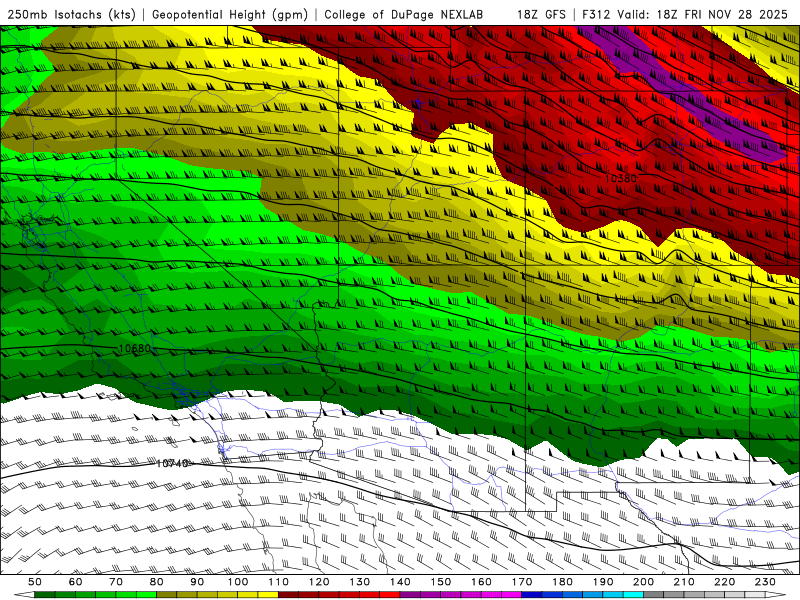
Task: Click the legend value 210
Action: pyautogui.click(x=684, y=582)
